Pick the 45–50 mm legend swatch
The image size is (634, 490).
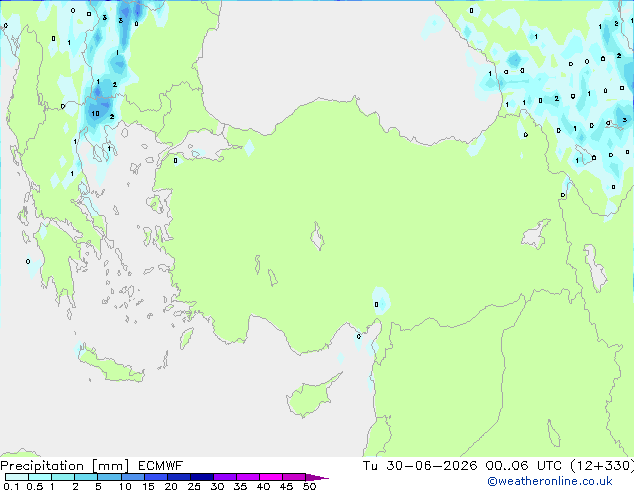tap(294, 477)
